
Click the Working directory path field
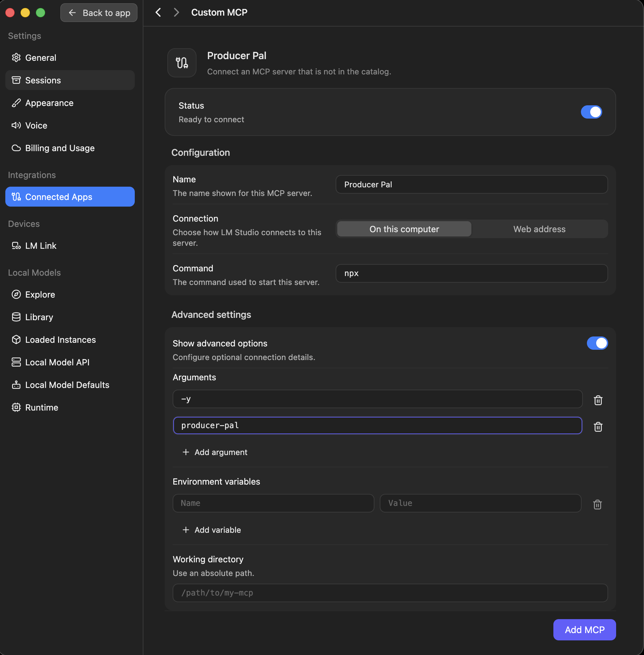click(390, 593)
